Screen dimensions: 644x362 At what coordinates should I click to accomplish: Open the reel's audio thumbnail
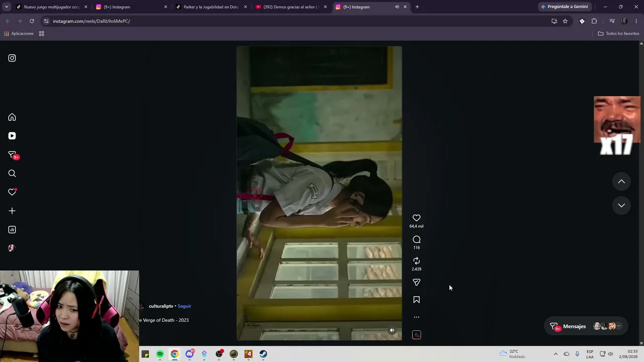(417, 335)
